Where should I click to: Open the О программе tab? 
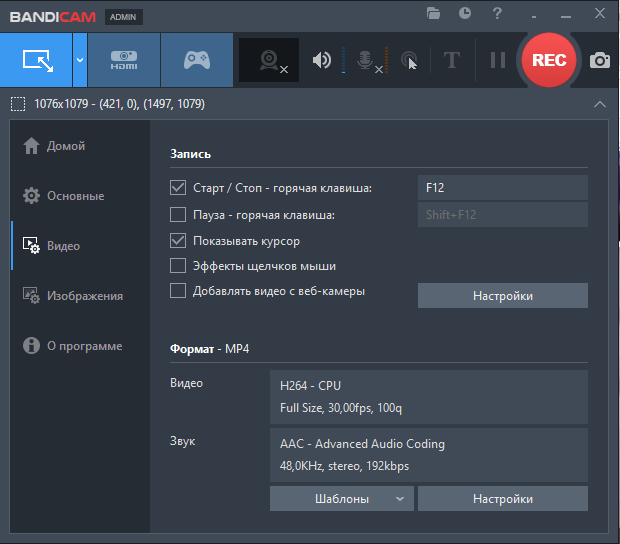[x=72, y=346]
